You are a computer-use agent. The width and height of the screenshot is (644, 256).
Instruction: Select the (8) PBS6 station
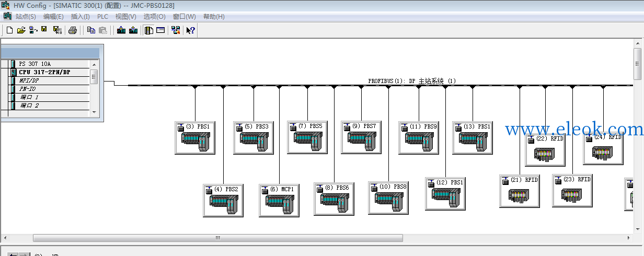[334, 199]
